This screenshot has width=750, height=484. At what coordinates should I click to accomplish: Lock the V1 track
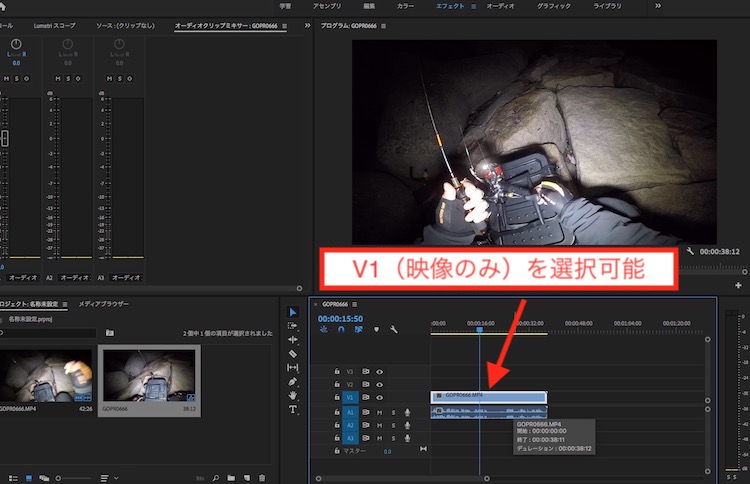point(337,397)
